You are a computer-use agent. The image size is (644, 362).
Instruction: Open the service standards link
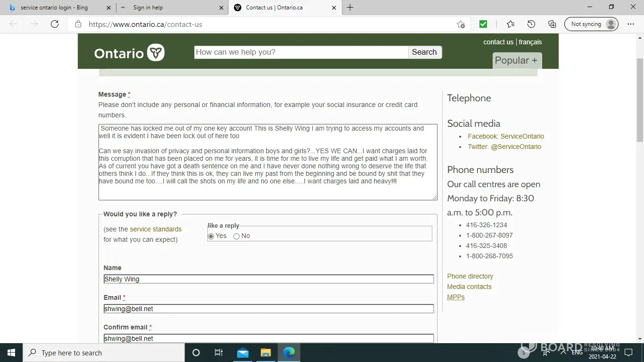click(x=156, y=229)
